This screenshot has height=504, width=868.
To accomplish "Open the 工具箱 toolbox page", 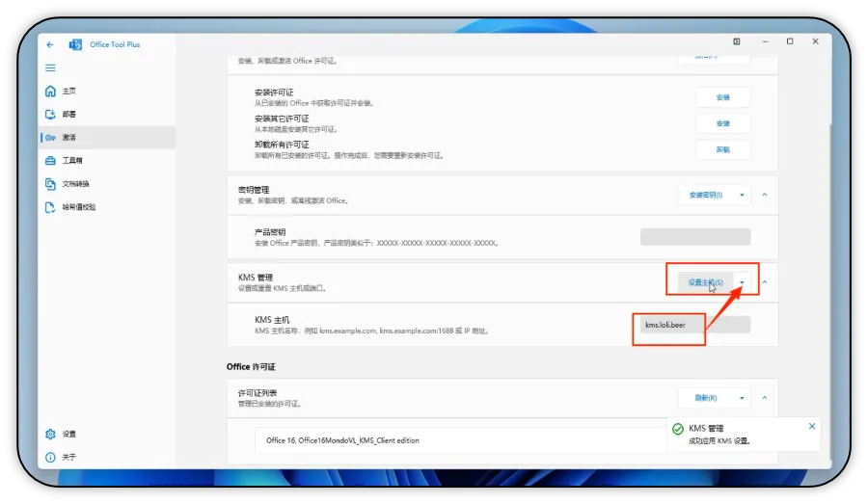I will (107, 160).
